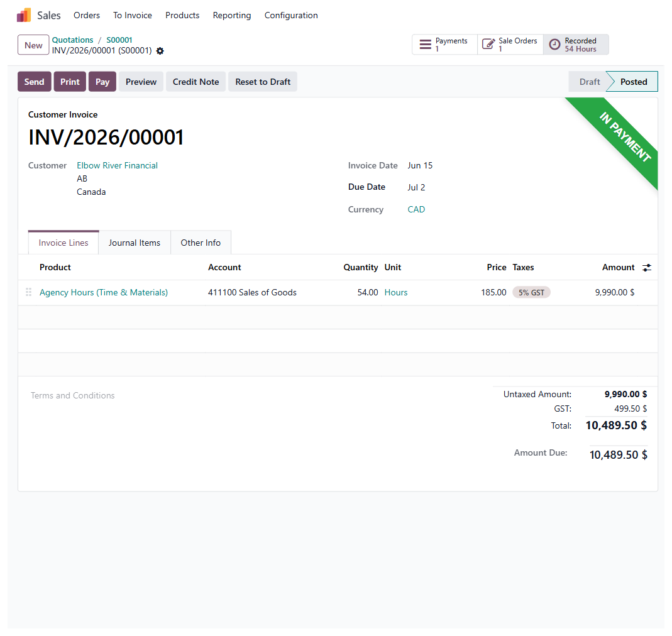Viewport: 672px width, 636px height.
Task: Click the Preview button
Action: click(141, 82)
